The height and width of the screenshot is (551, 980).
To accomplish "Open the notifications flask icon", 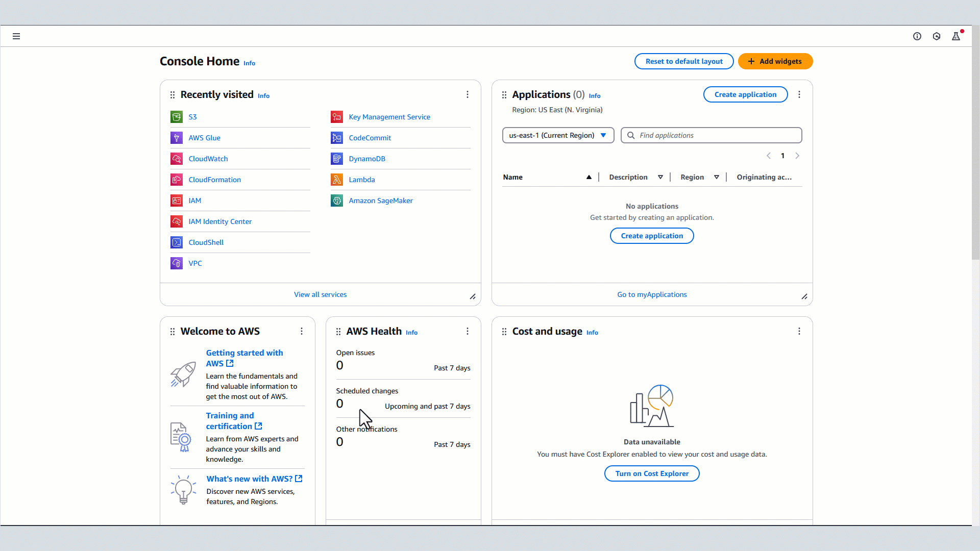I will coord(956,36).
